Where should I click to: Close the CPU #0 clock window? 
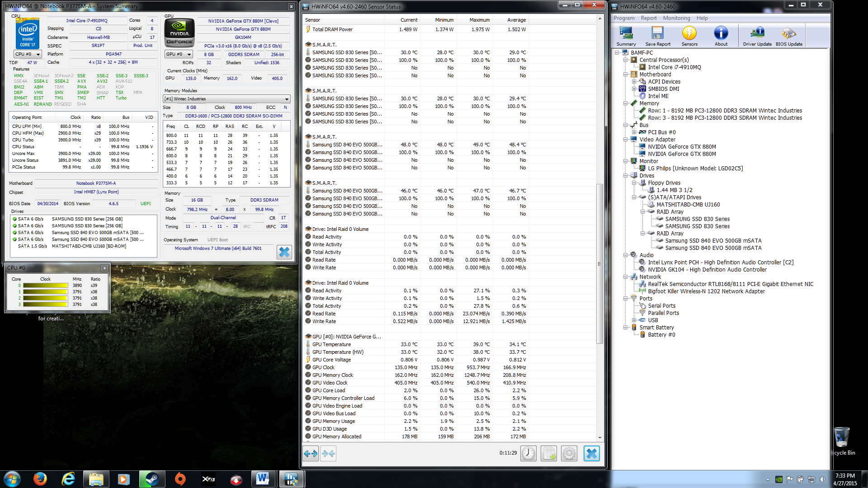[x=104, y=268]
